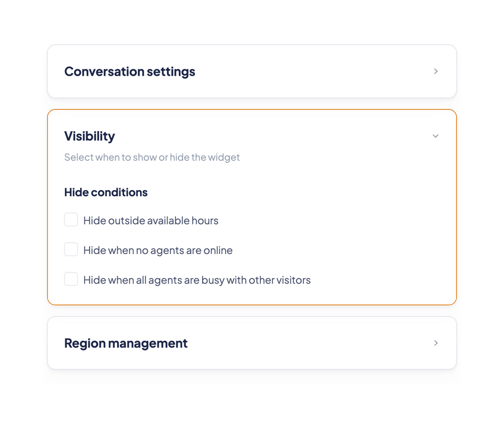
Task: Click the "Conversation settings" title text
Action: (x=129, y=71)
